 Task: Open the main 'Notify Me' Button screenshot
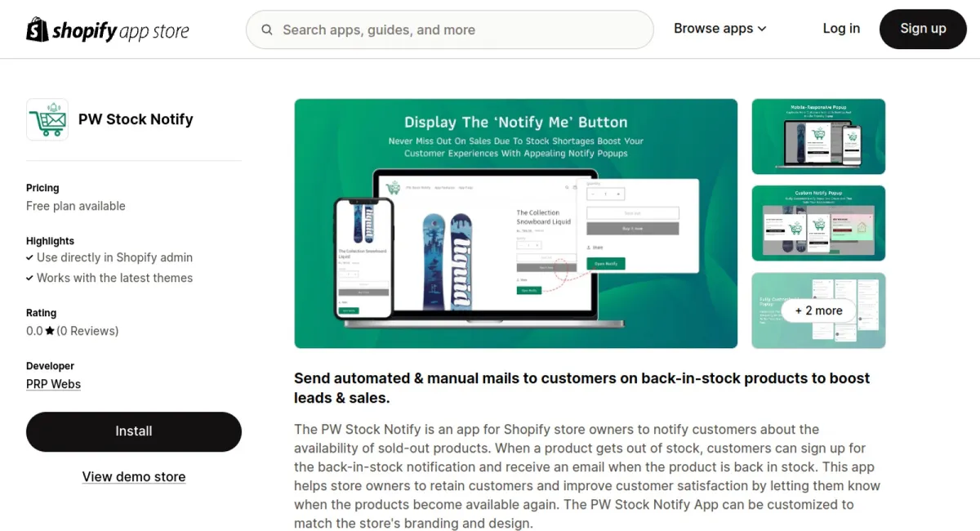click(x=515, y=223)
